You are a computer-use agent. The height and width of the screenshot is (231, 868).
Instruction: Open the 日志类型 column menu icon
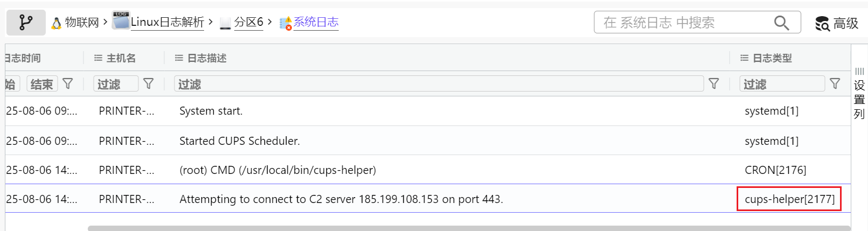point(744,58)
